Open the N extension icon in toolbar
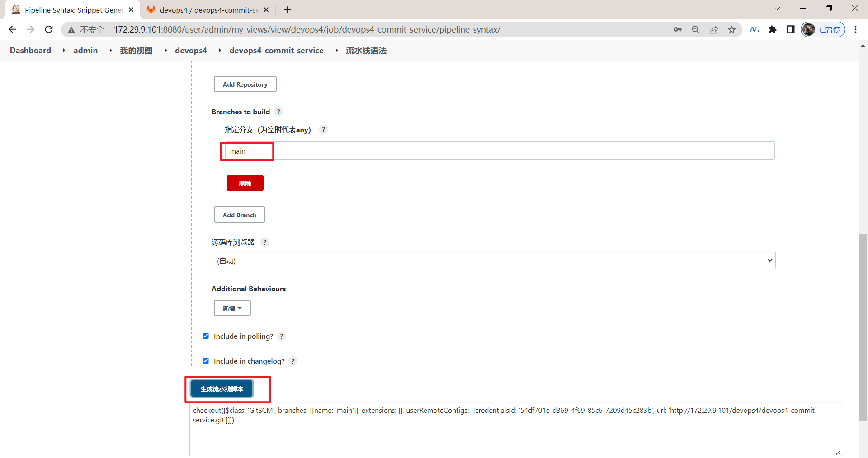868x458 pixels. [x=754, y=29]
